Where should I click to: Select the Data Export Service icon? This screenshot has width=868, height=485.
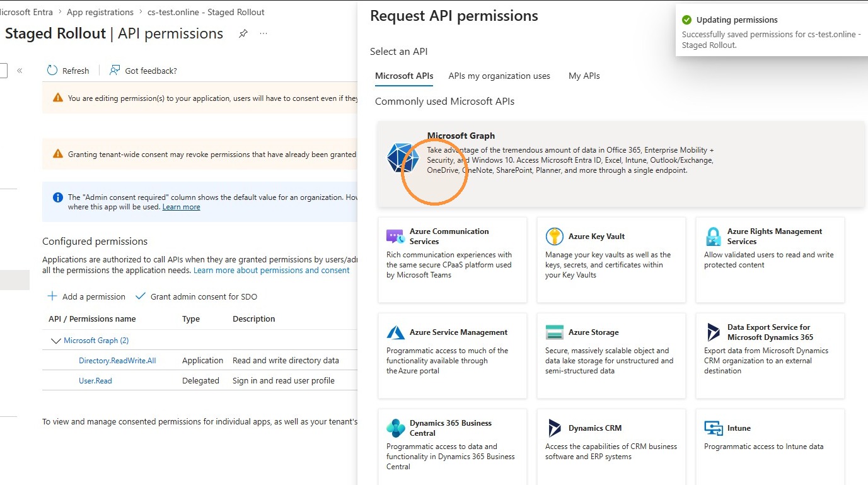point(713,332)
